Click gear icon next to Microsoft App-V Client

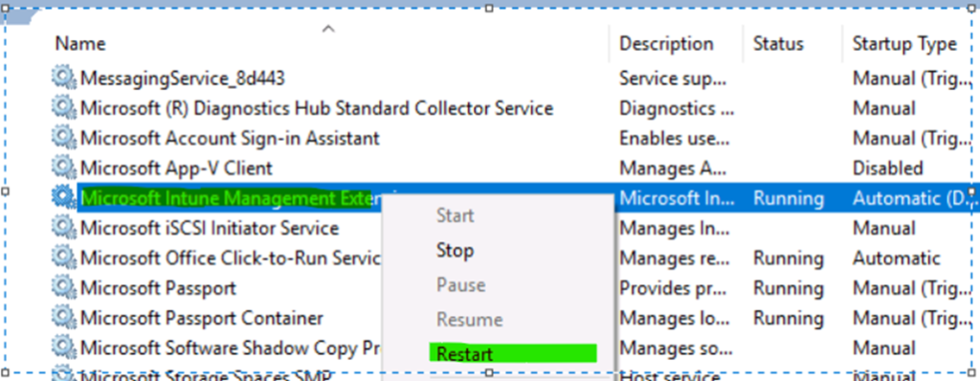tap(63, 168)
